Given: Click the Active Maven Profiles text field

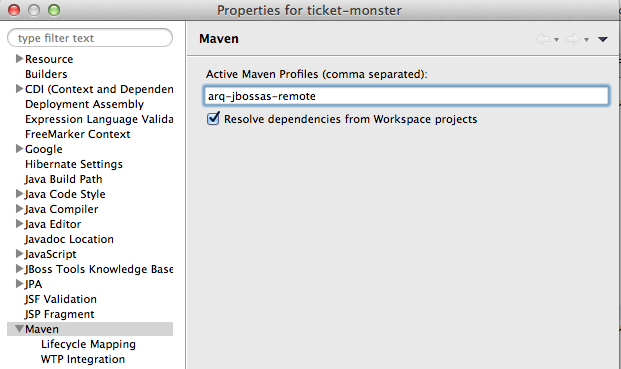Looking at the screenshot, I should 406,96.
